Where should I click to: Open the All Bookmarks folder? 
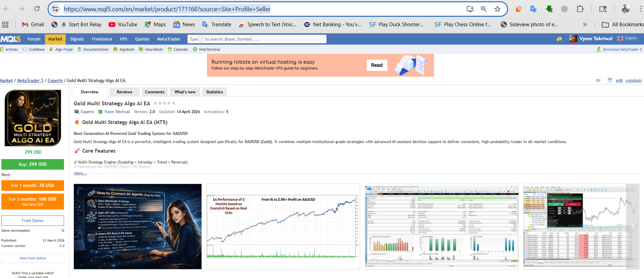click(x=623, y=25)
